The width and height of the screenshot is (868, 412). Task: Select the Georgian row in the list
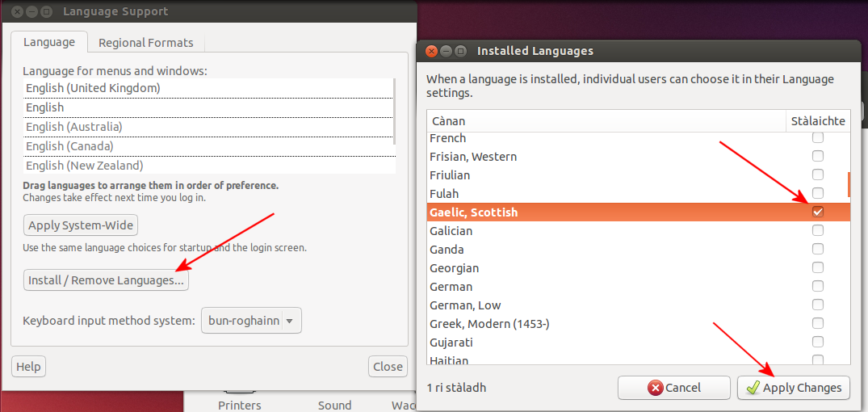(x=606, y=268)
